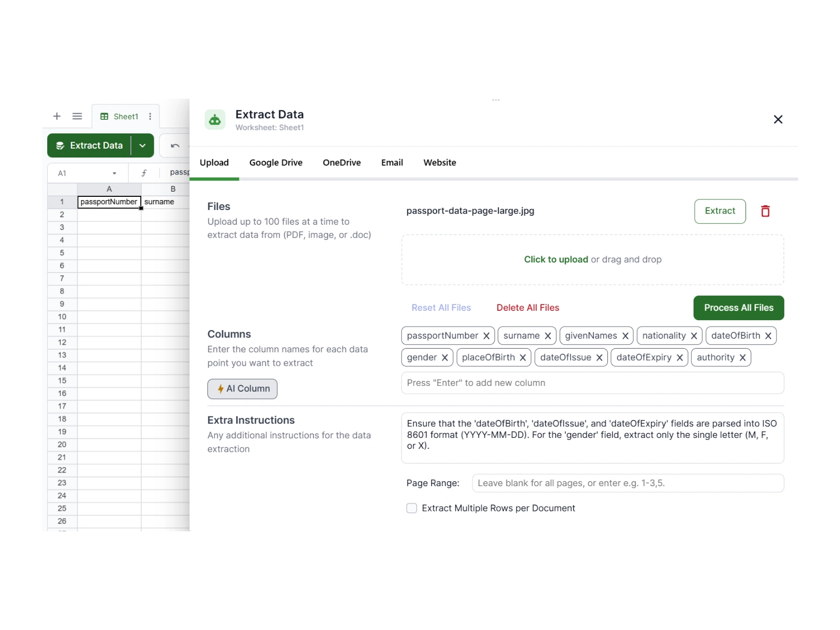Viewport: 840px width, 630px height.
Task: Select column B header
Action: [x=165, y=189]
